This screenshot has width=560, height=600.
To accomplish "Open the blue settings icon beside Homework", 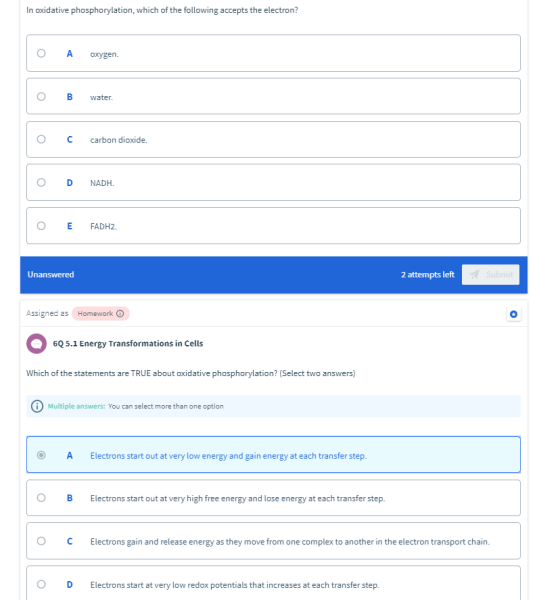I will click(513, 314).
